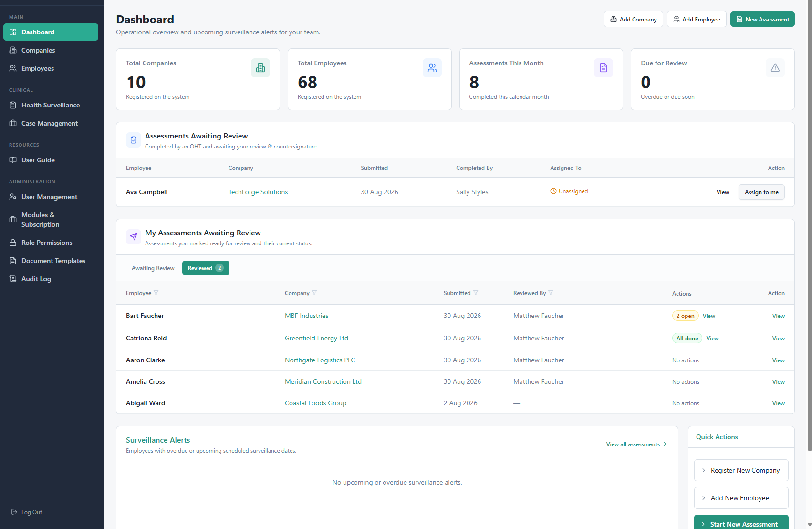Viewport: 812px width, 529px height.
Task: Click the Modules & Subscription icon
Action: 13,220
